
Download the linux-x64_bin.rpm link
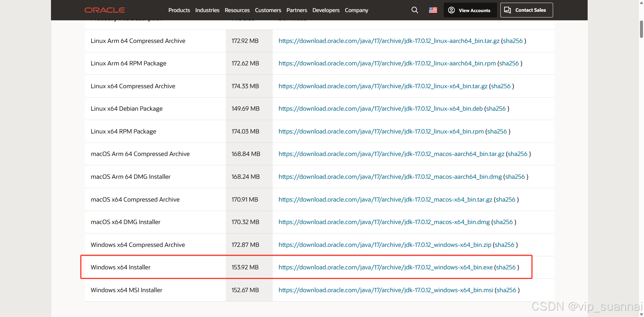pyautogui.click(x=381, y=131)
